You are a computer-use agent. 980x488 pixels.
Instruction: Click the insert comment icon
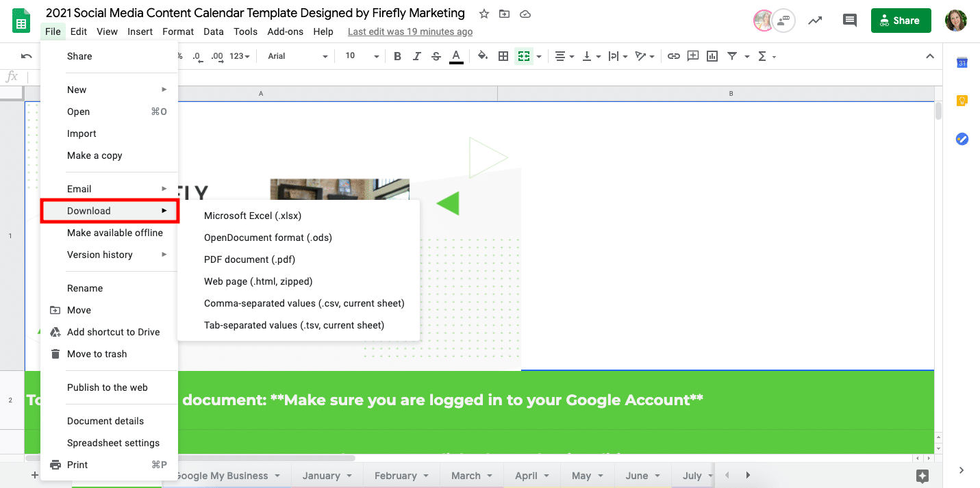(693, 56)
